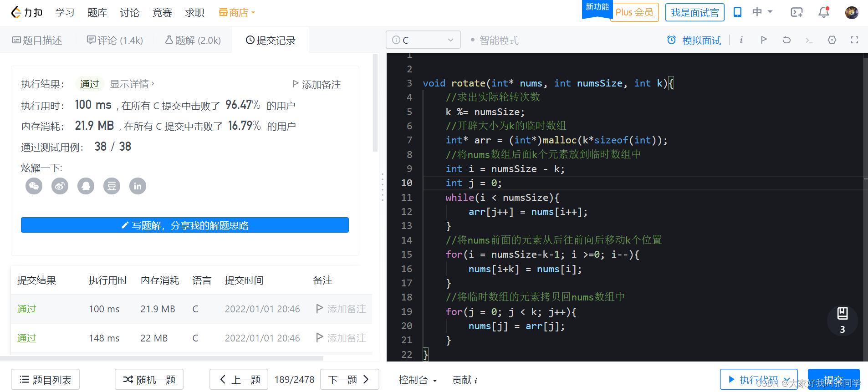This screenshot has height=392, width=868.
Task: Click the left panel vertical scrollbar
Action: pos(375,103)
